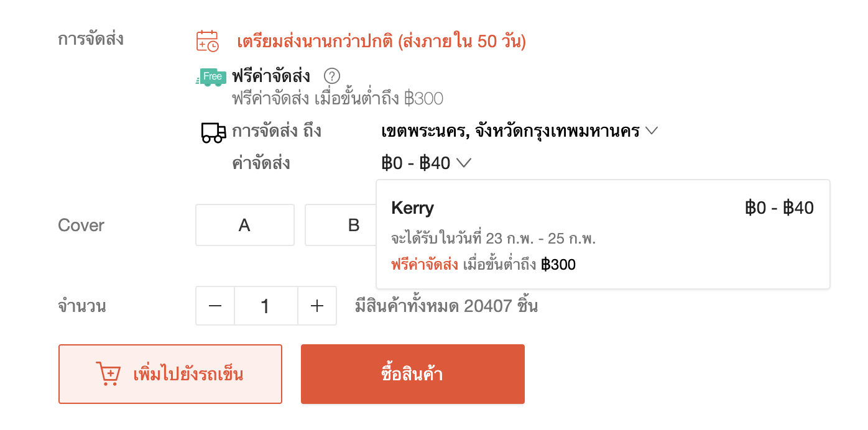Select Cover option A
The height and width of the screenshot is (430, 868).
pos(245,225)
